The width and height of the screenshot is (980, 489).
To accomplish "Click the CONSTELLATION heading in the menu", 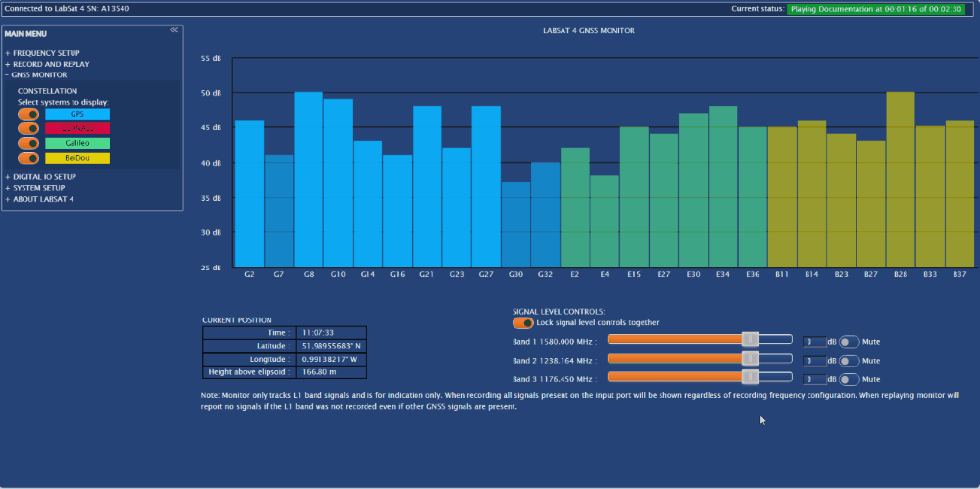I will [47, 91].
